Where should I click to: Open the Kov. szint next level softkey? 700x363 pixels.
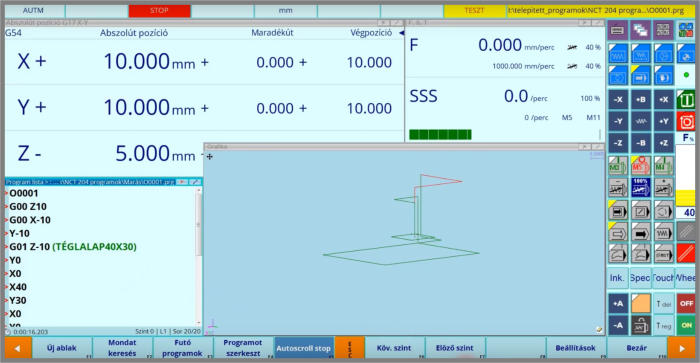[394, 348]
